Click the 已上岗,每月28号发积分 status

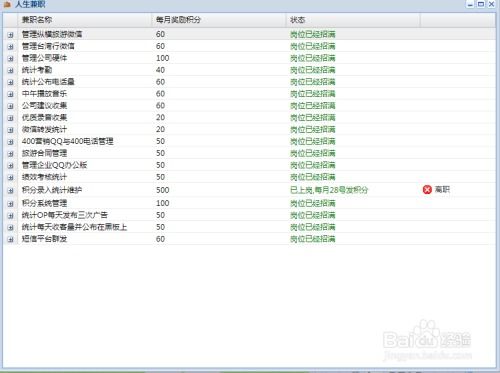click(329, 190)
